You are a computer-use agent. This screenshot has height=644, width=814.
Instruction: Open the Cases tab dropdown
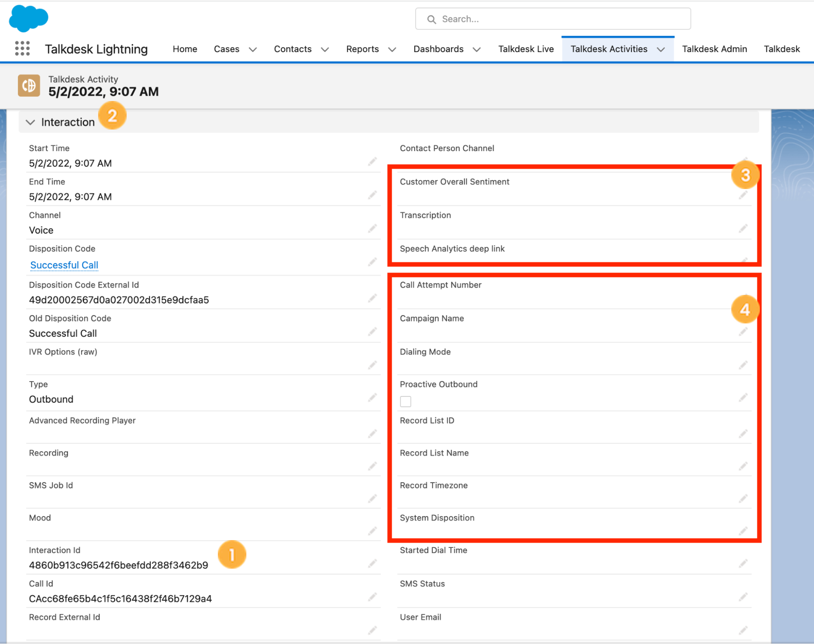(253, 49)
